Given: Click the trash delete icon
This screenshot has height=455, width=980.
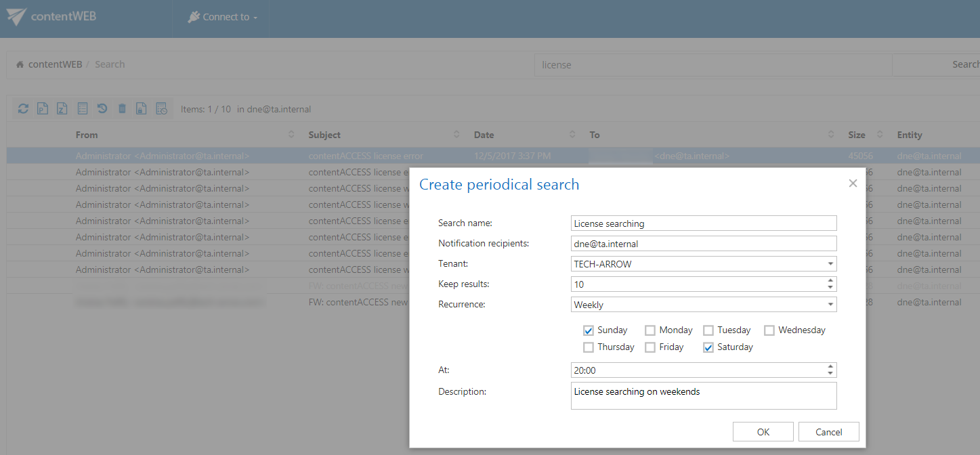Looking at the screenshot, I should [x=122, y=108].
